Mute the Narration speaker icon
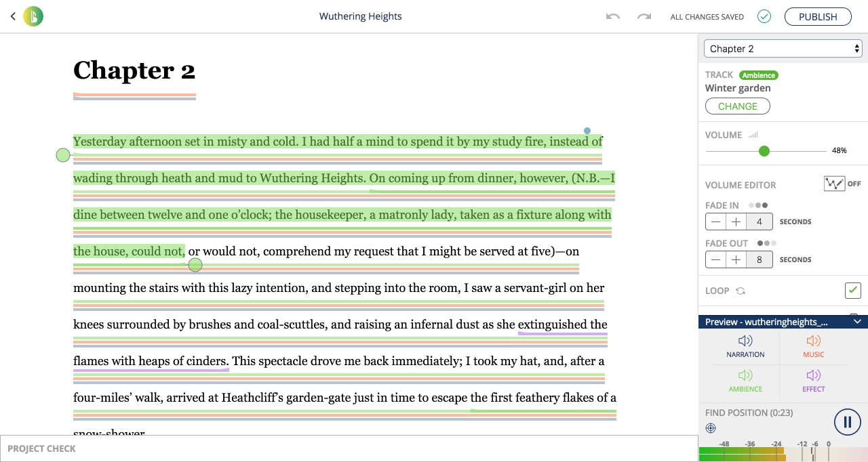The height and width of the screenshot is (462, 868). (745, 341)
